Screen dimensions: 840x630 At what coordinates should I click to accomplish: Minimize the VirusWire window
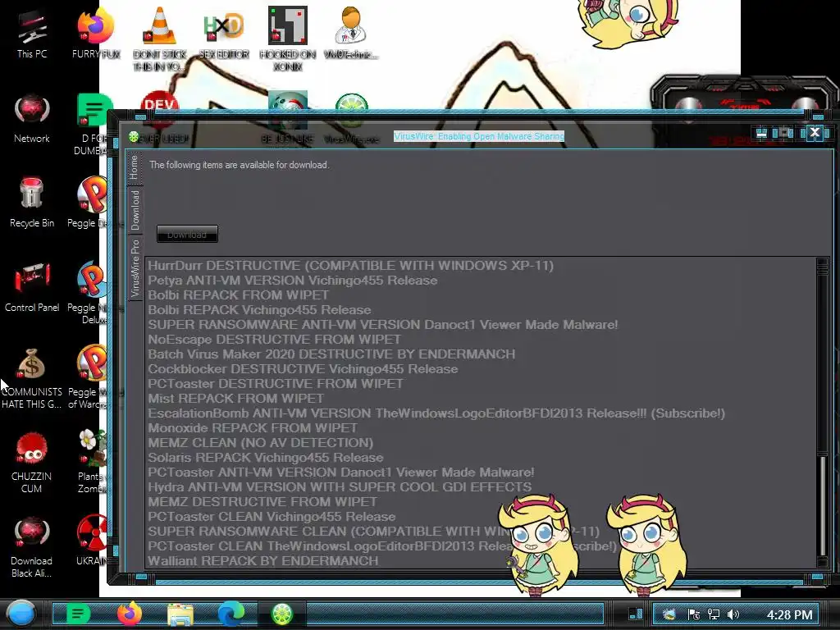pyautogui.click(x=761, y=133)
